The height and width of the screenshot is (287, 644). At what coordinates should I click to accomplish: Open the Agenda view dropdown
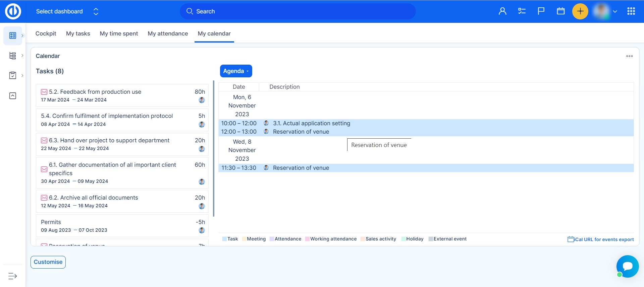coord(236,71)
